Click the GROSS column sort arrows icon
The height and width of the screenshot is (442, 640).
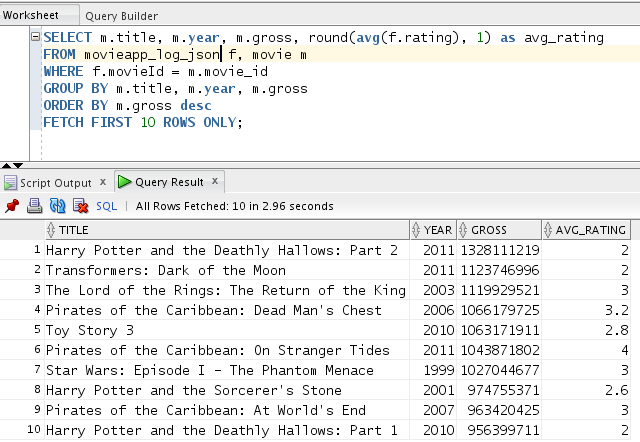[463, 230]
